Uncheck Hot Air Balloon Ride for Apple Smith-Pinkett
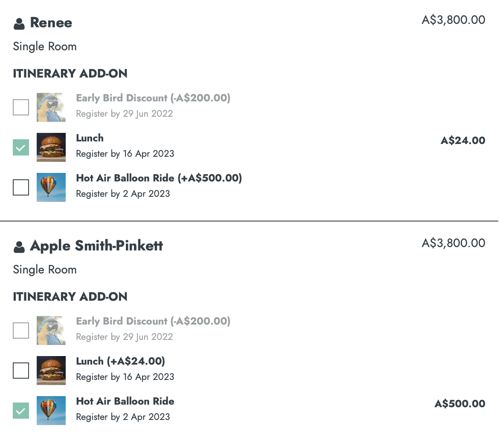Viewport: 500px width, 437px height. [x=21, y=410]
